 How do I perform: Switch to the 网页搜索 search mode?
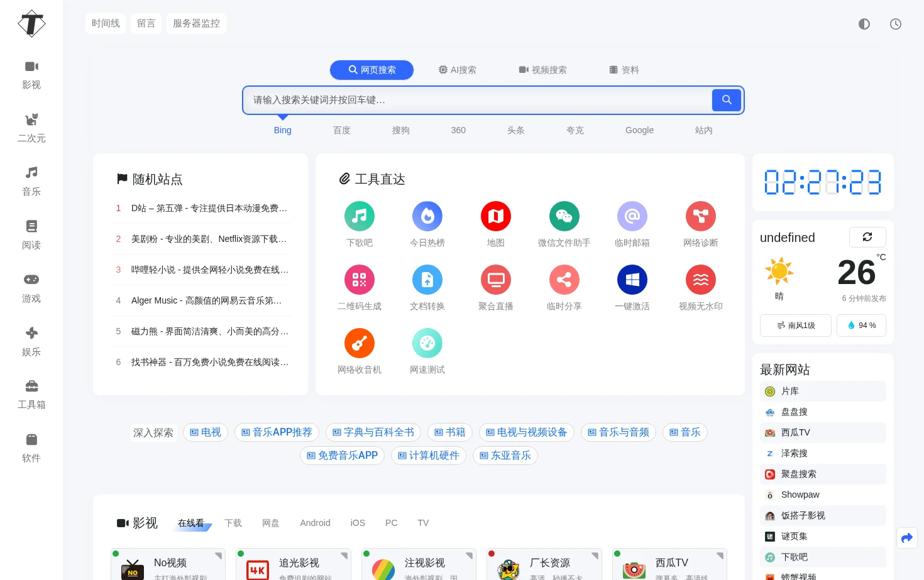(371, 70)
